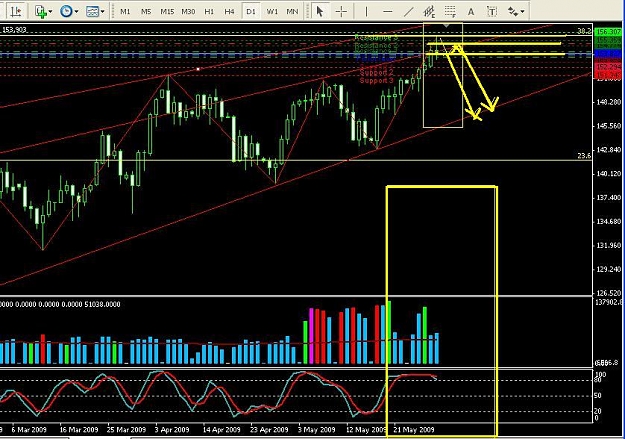Switch chart to M5 timeframe
This screenshot has width=625, height=439.
point(146,12)
